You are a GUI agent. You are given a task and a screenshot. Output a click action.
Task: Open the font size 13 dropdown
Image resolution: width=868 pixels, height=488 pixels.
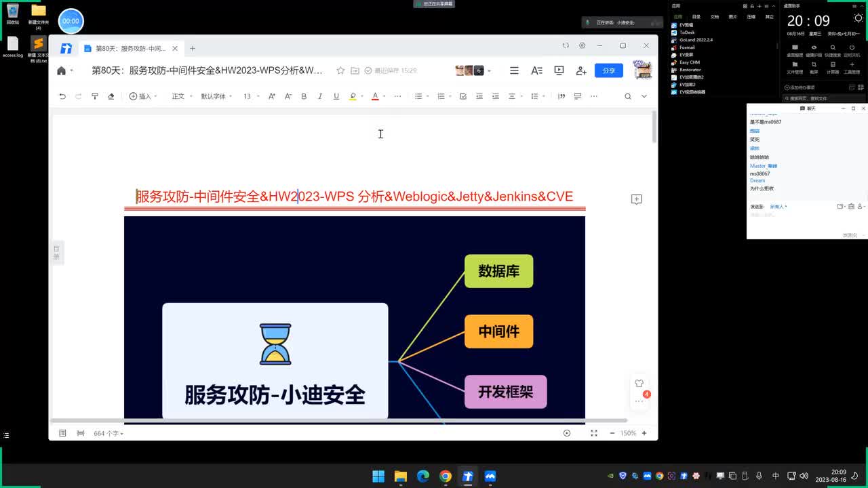point(251,96)
